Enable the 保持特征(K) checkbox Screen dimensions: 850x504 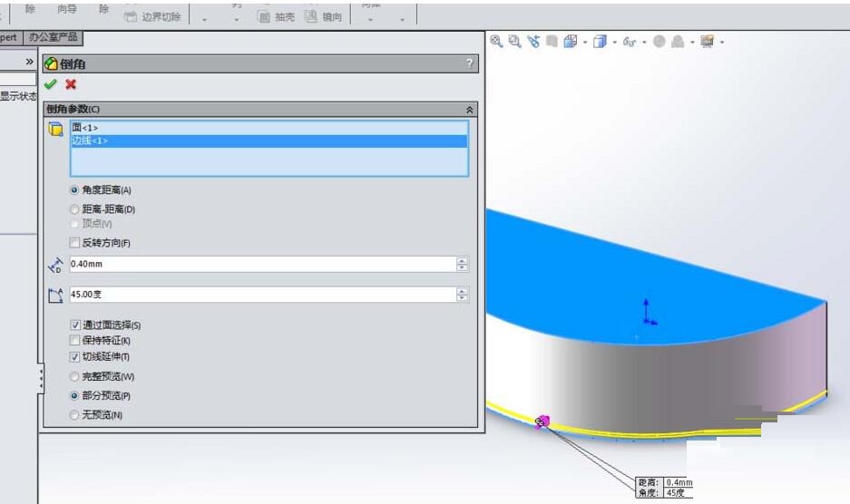[x=74, y=340]
